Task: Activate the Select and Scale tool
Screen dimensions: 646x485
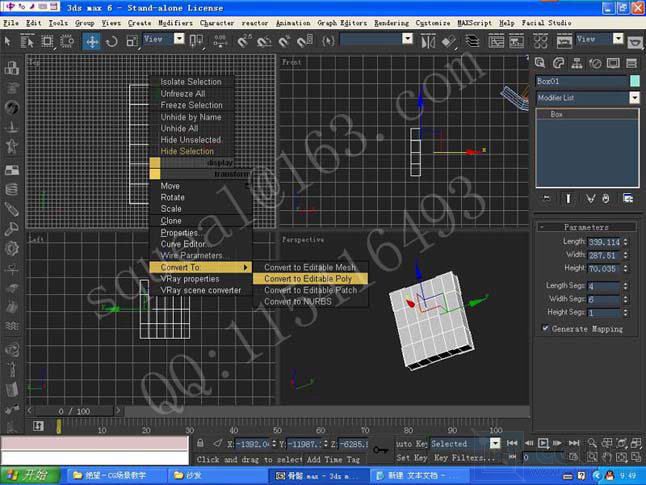Action: [132, 42]
